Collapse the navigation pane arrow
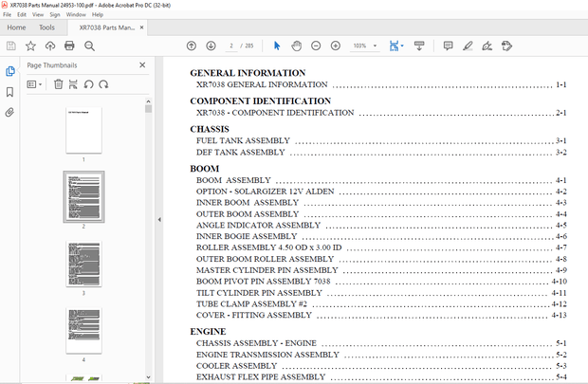This screenshot has width=588, height=384. [x=159, y=220]
